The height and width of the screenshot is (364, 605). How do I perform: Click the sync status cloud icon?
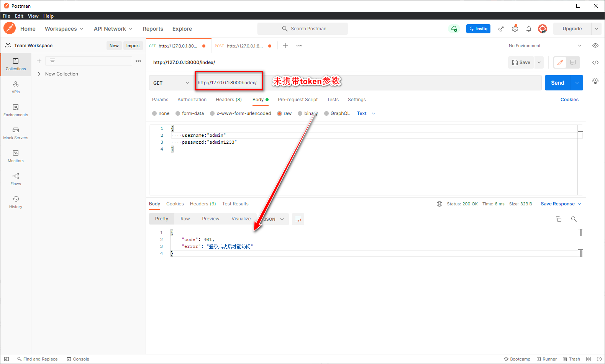[454, 29]
